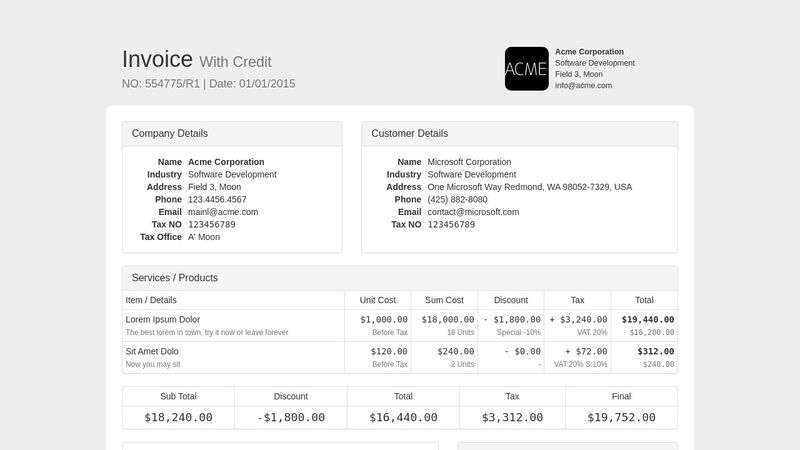The image size is (800, 450).
Task: Click the info@acme.com header email
Action: tap(583, 85)
